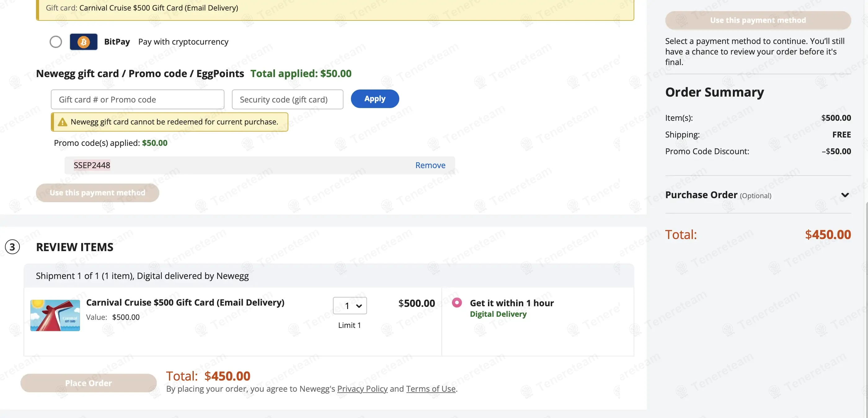
Task: Click the Carnival Cruise gift card thumbnail
Action: coord(55,315)
